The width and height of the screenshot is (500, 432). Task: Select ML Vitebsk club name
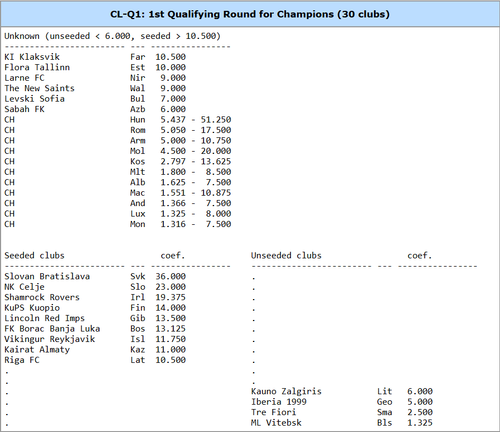276,423
